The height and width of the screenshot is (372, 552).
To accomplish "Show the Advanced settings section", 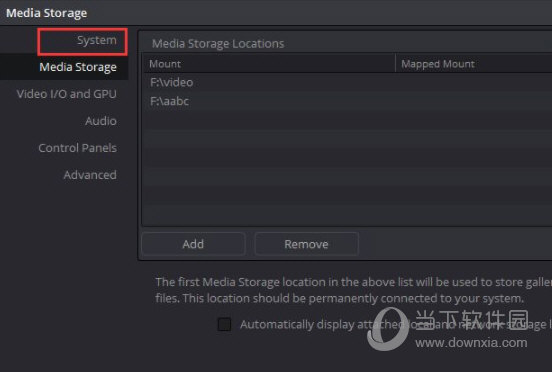I will (90, 175).
